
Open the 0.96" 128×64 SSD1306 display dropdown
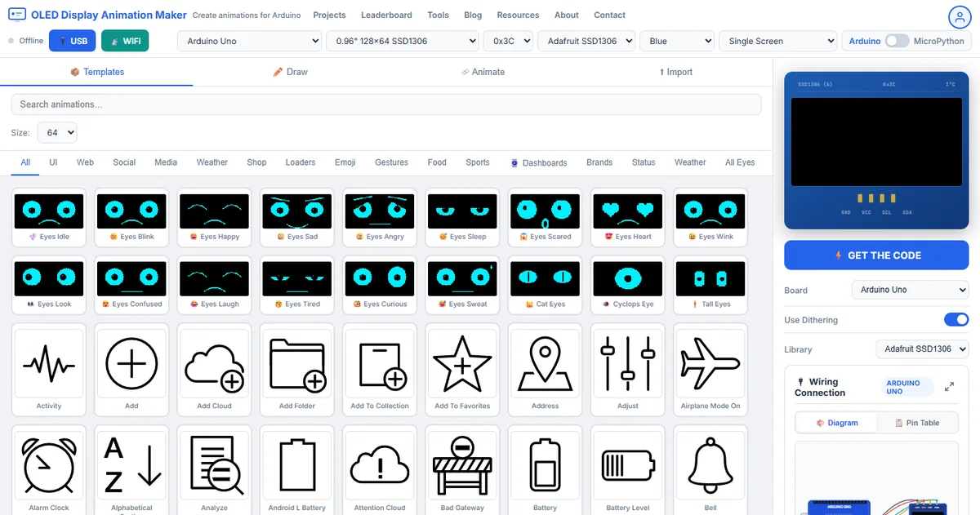pos(403,41)
